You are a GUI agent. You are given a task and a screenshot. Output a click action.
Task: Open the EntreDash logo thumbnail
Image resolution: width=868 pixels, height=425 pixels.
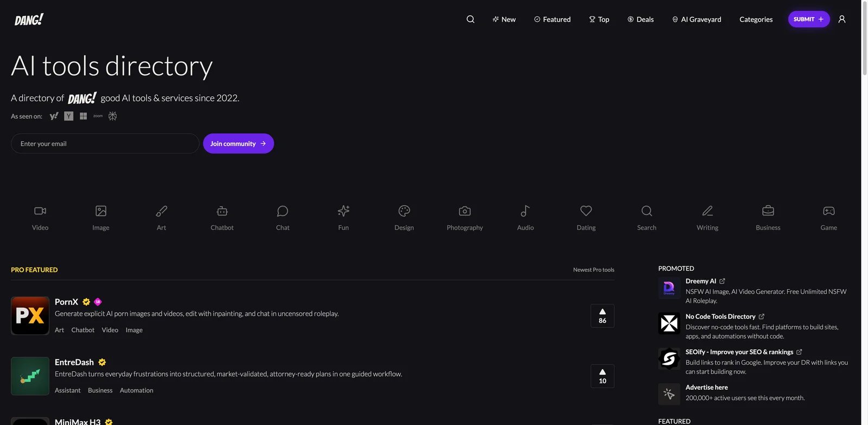pyautogui.click(x=30, y=376)
